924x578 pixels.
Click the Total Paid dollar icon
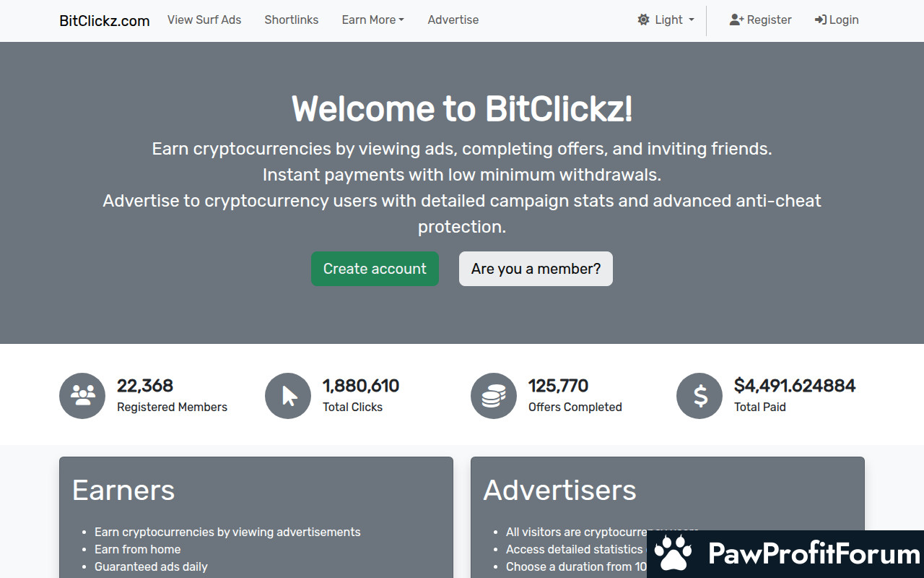click(x=699, y=396)
